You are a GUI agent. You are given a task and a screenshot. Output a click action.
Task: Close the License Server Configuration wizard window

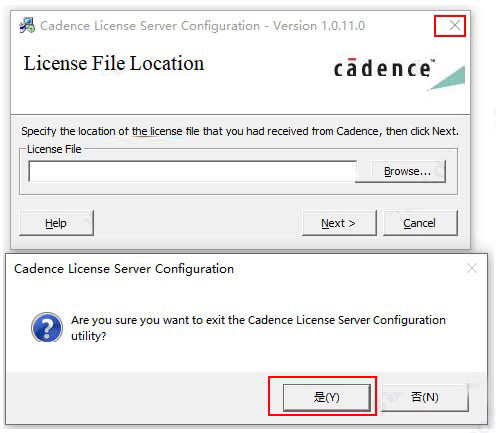(455, 25)
